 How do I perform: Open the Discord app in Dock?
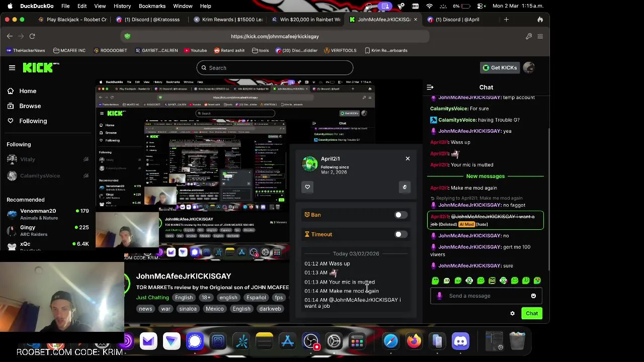point(460,341)
